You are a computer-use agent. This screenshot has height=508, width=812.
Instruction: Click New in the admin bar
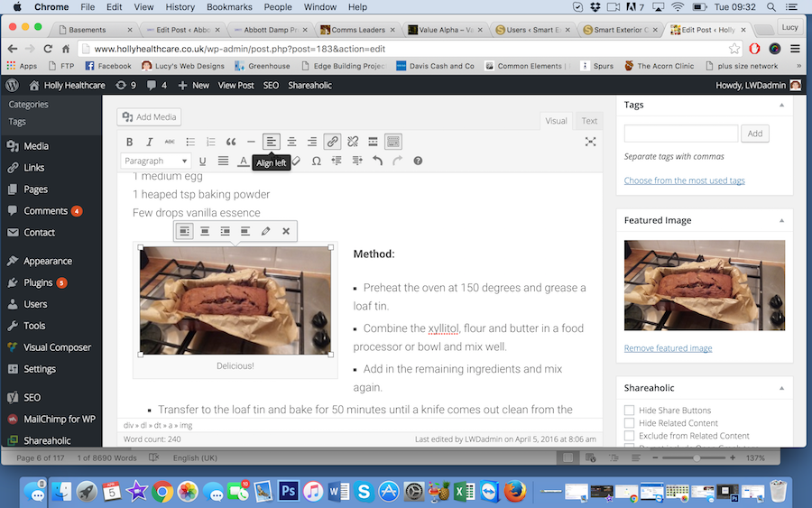pos(194,86)
